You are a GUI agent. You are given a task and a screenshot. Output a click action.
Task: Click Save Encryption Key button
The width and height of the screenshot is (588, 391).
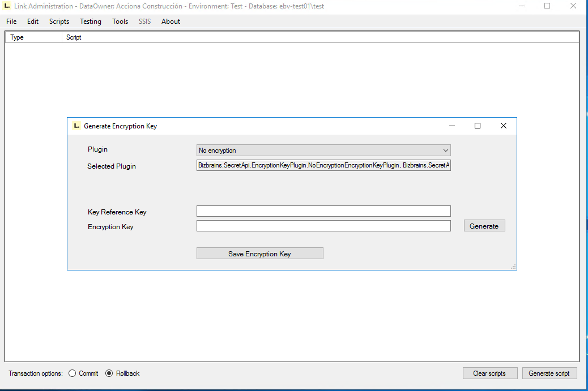point(259,253)
